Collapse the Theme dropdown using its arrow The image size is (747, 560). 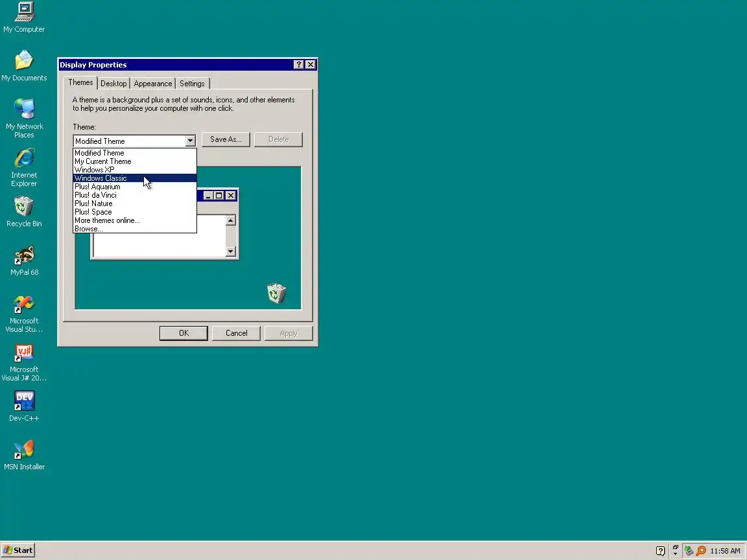point(190,141)
